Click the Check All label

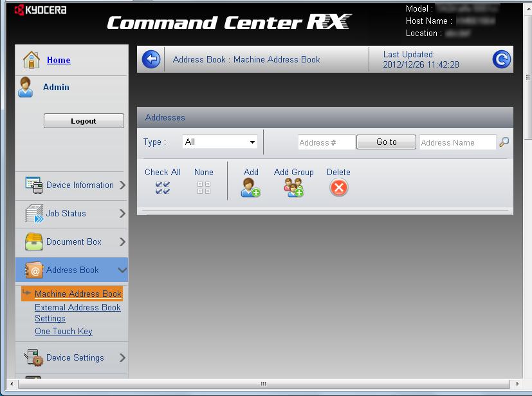point(163,172)
